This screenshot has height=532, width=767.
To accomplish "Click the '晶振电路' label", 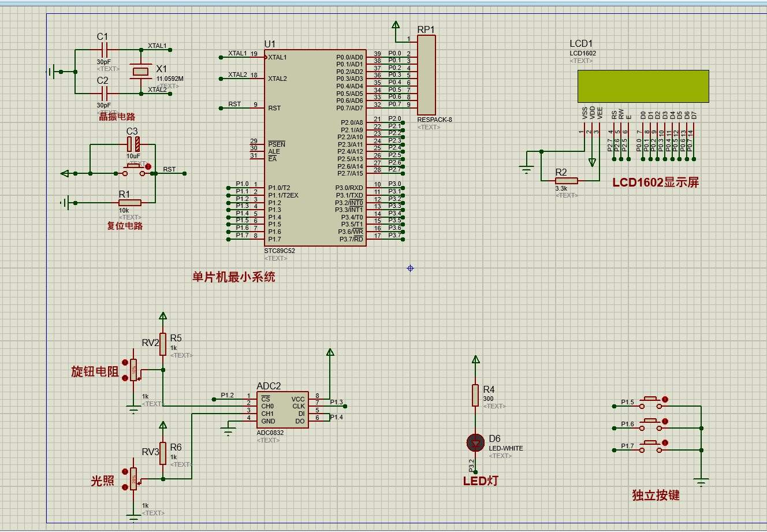I will [x=117, y=117].
